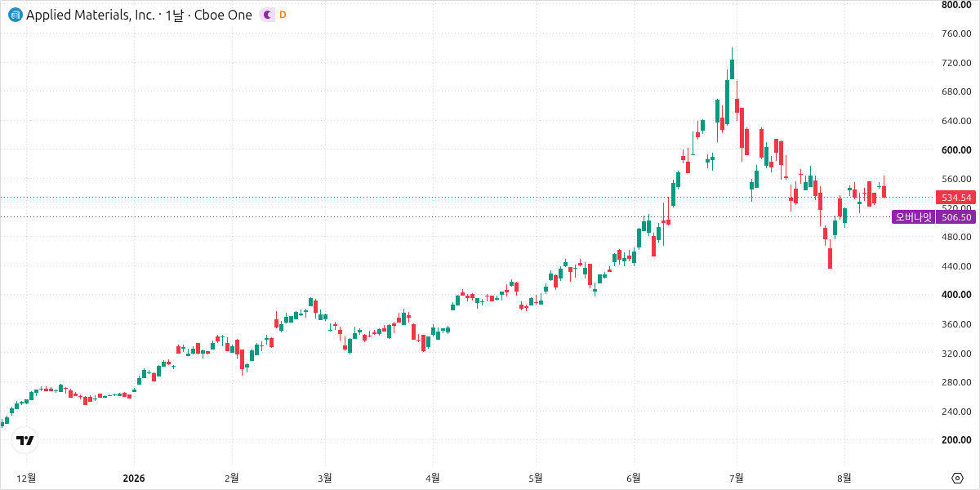Click the orange D delayed-data icon
Image resolution: width=980 pixels, height=490 pixels.
(x=283, y=15)
